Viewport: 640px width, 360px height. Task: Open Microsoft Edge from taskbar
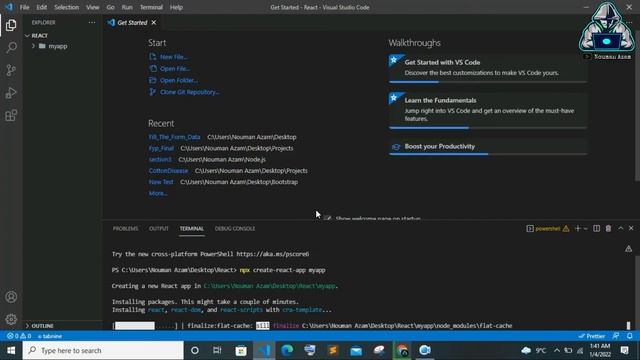click(287, 350)
